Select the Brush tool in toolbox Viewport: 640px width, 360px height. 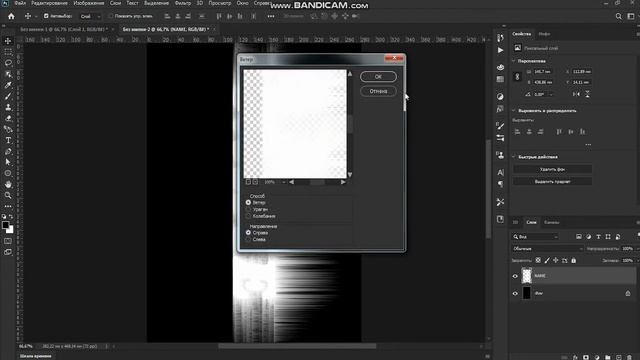pyautogui.click(x=8, y=96)
